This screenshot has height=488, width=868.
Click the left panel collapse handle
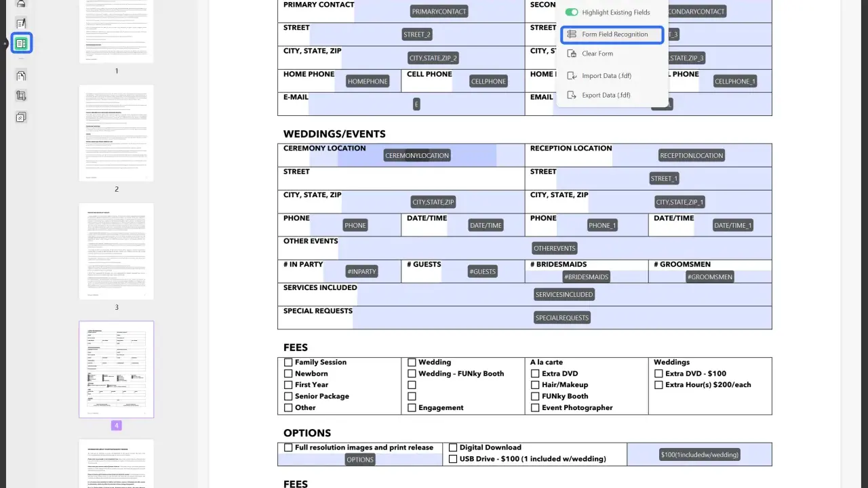click(4, 43)
